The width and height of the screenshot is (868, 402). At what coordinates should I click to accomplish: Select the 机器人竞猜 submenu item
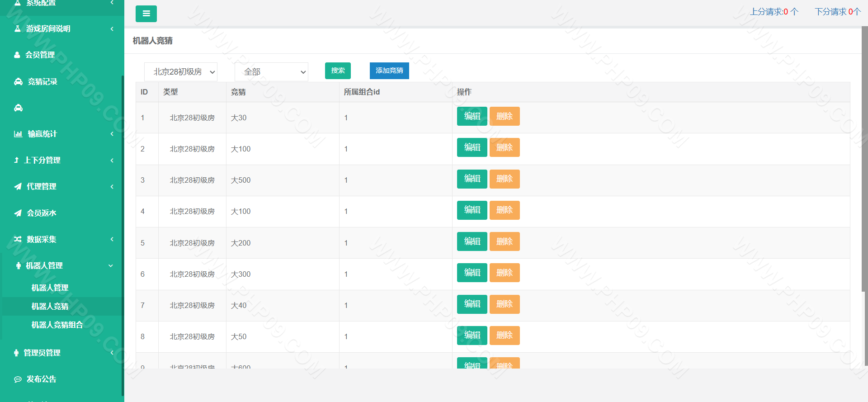click(x=50, y=306)
